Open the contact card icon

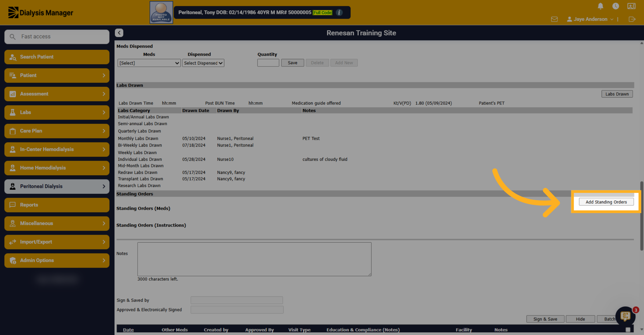tap(631, 6)
